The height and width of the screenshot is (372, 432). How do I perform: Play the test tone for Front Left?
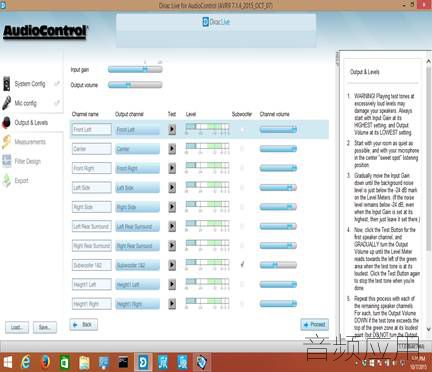coord(172,129)
